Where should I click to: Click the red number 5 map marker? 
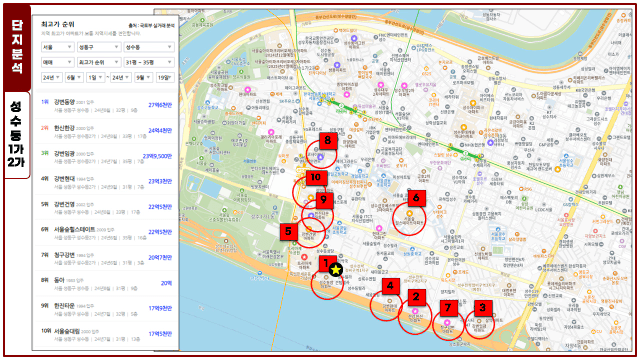coord(288,231)
